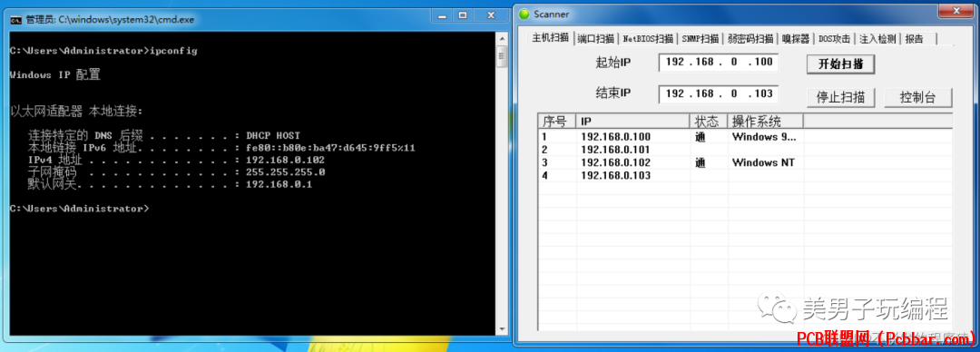This screenshot has width=980, height=352.
Task: Click the ipconfig command line in cmd
Action: click(103, 51)
